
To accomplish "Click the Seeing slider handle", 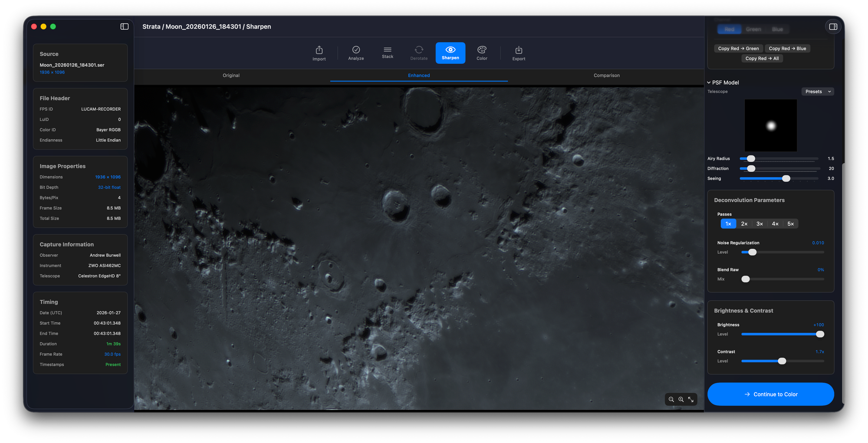I will (786, 178).
